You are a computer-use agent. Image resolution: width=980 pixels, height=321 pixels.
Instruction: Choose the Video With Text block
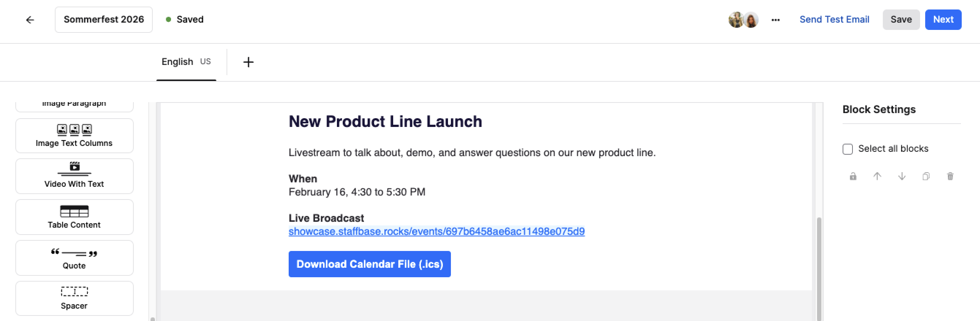pos(75,176)
